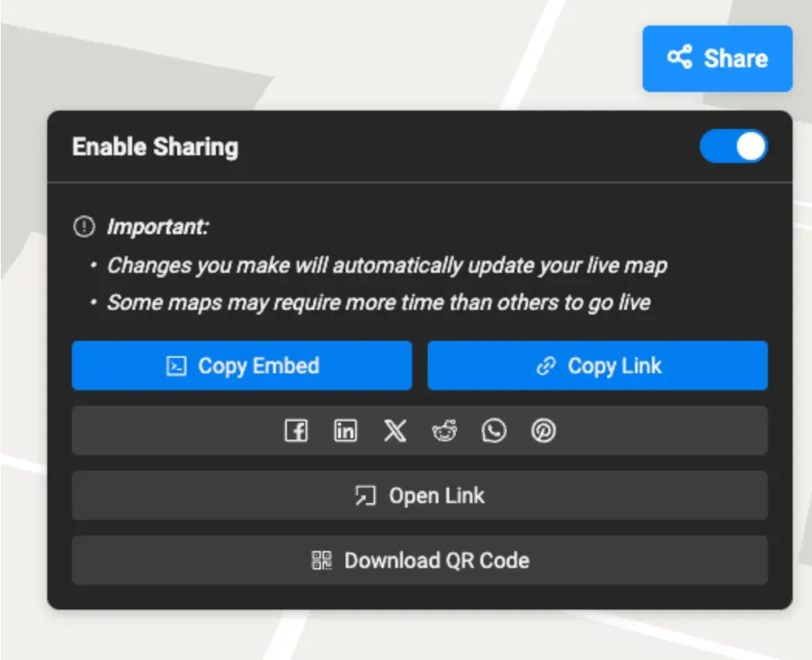Turn off the Enable Sharing toggle

point(733,147)
